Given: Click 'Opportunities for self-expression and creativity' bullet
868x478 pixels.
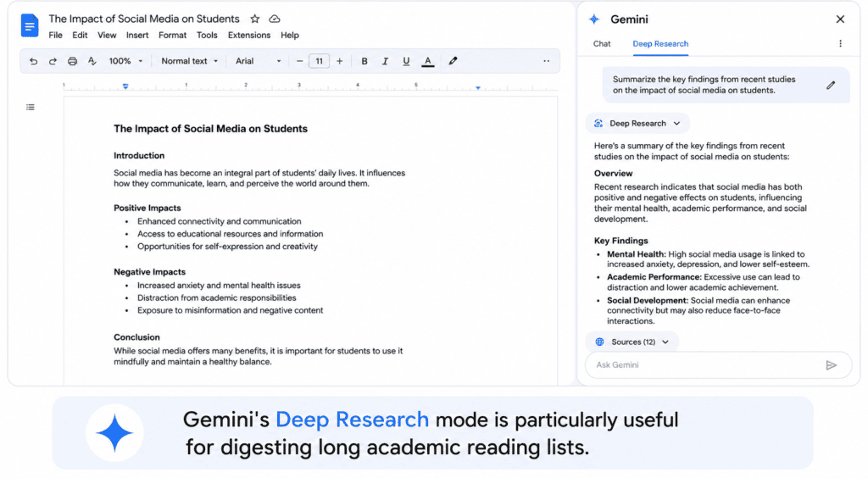Looking at the screenshot, I should point(227,247).
